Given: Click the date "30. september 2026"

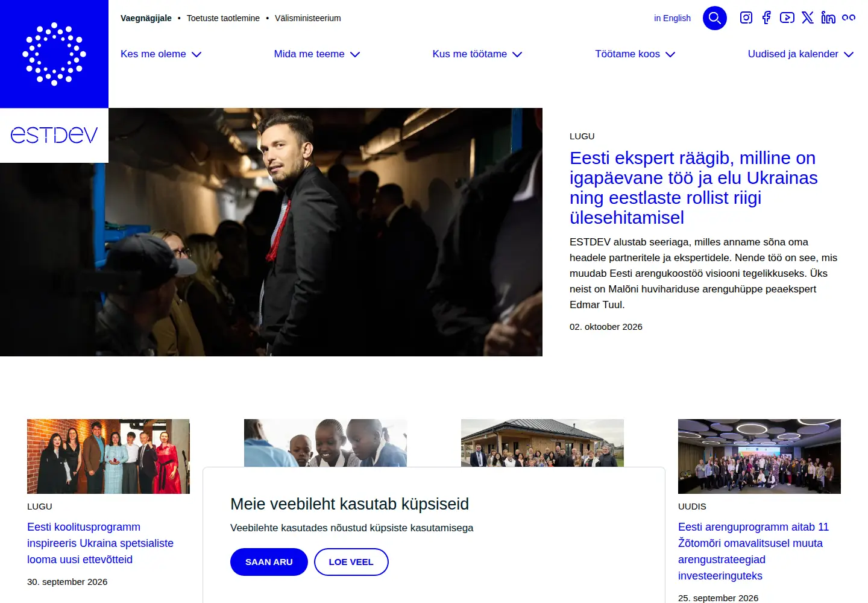Looking at the screenshot, I should pyautogui.click(x=68, y=582).
